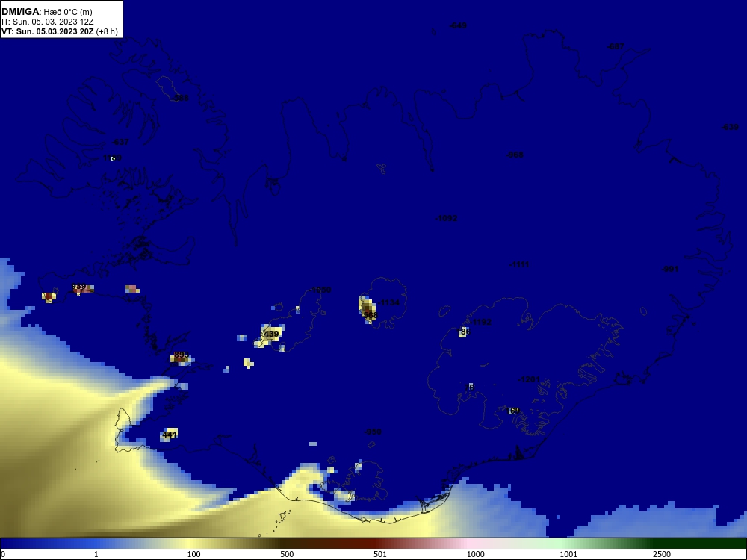
Task: Click the '500' tick on the color scale
Action: click(287, 554)
